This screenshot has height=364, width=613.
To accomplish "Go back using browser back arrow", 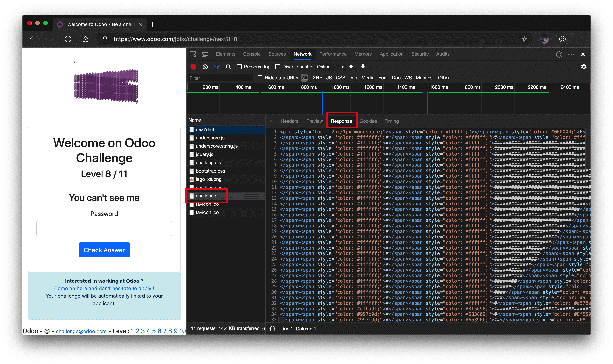I will 33,39.
